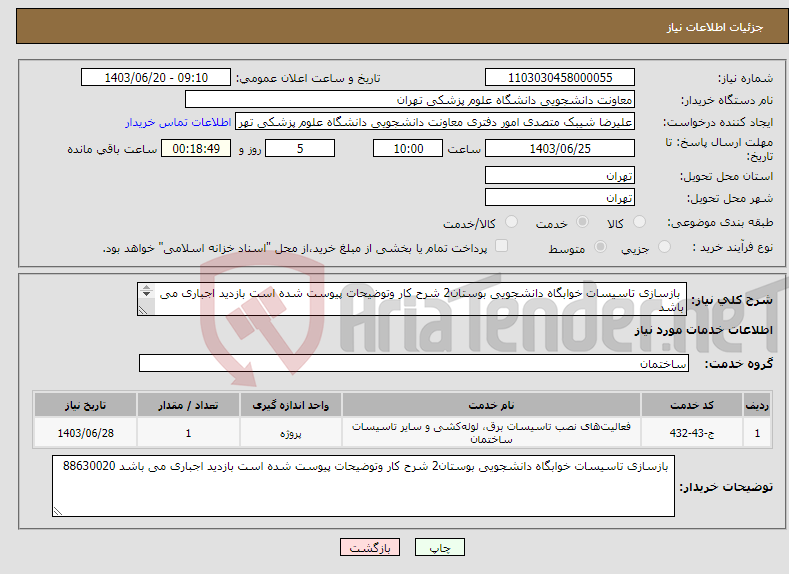Select the خدمت radio button
Viewport: 789px width, 574px height.
(x=582, y=222)
